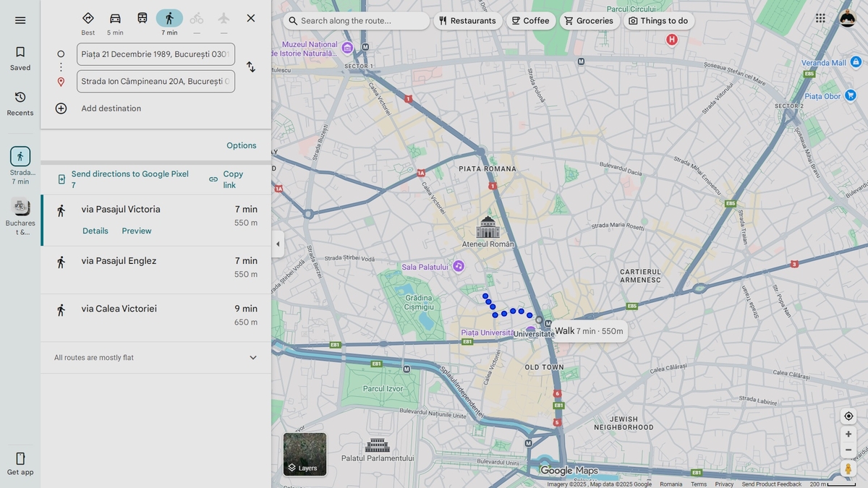
Task: Select the Flights travel mode
Action: (224, 22)
